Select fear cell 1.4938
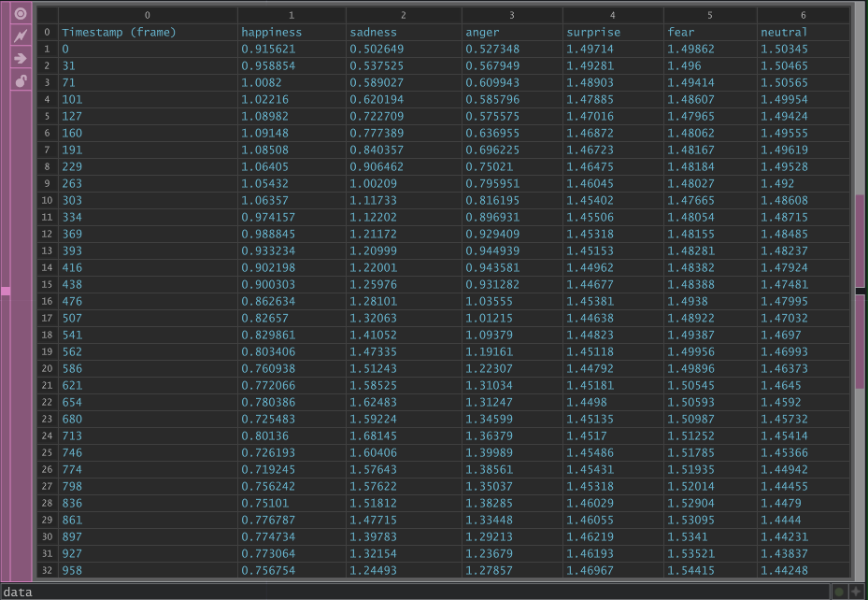 [x=710, y=301]
